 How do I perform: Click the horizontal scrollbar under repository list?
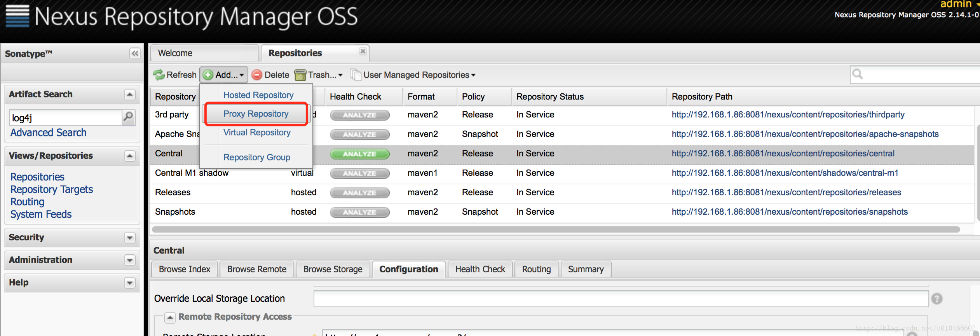[x=556, y=229]
